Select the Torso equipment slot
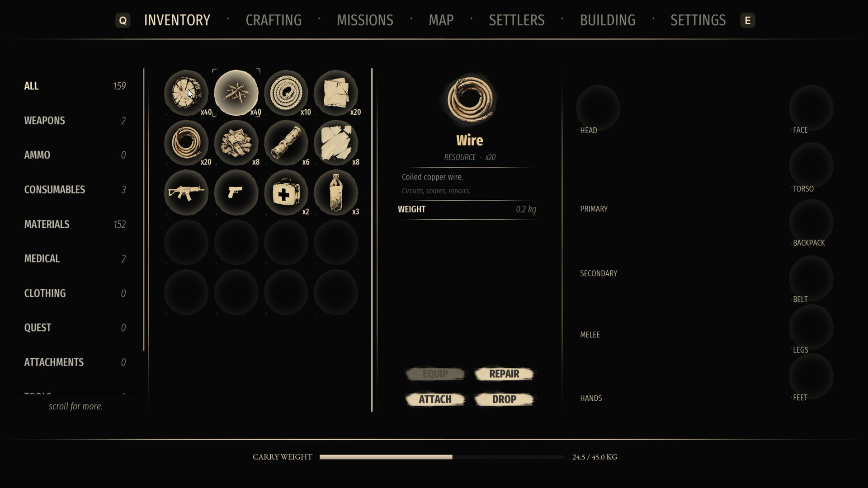The width and height of the screenshot is (868, 488). pos(811,166)
